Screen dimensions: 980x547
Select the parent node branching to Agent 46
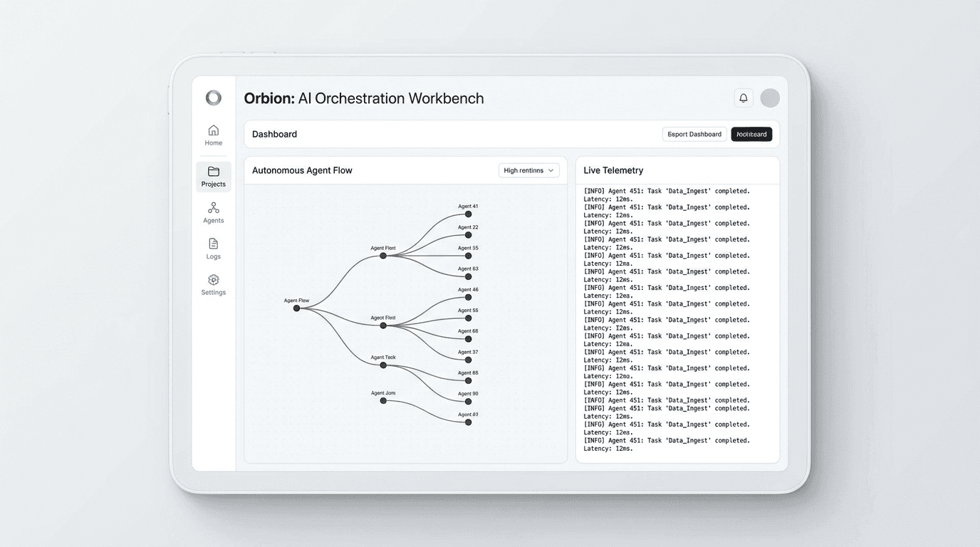click(383, 325)
